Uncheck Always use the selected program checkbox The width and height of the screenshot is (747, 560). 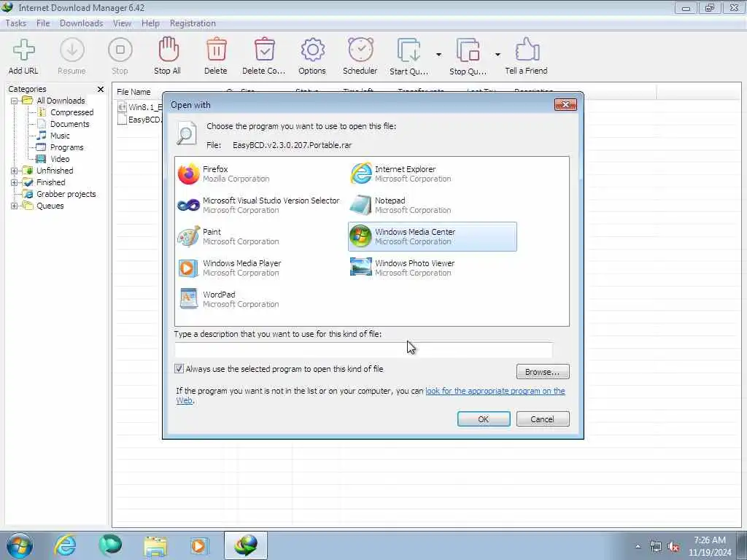pos(179,368)
